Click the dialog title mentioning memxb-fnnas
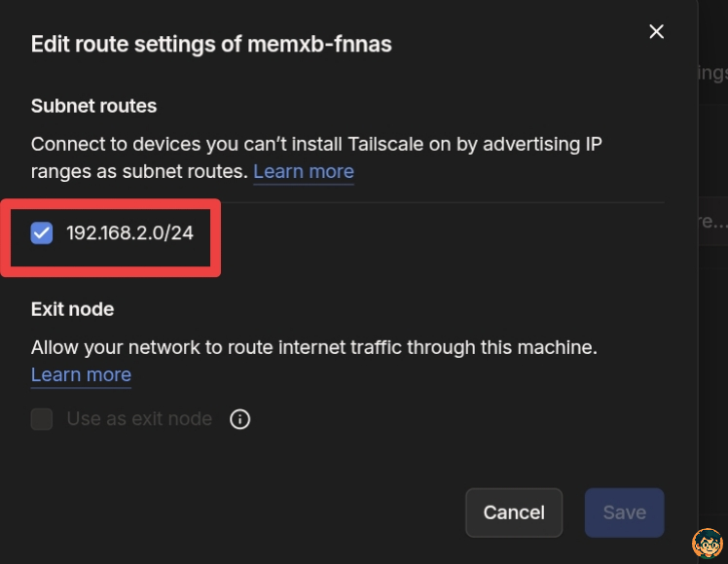 211,44
